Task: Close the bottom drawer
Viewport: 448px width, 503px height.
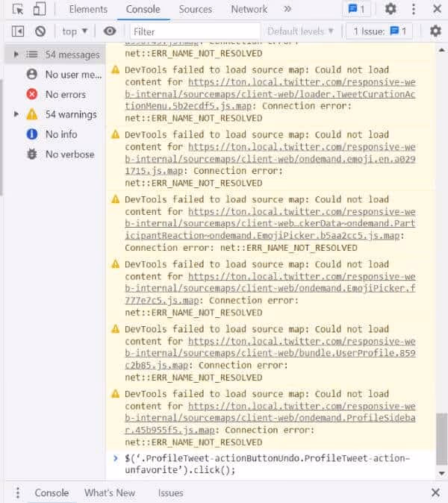Action: [435, 492]
